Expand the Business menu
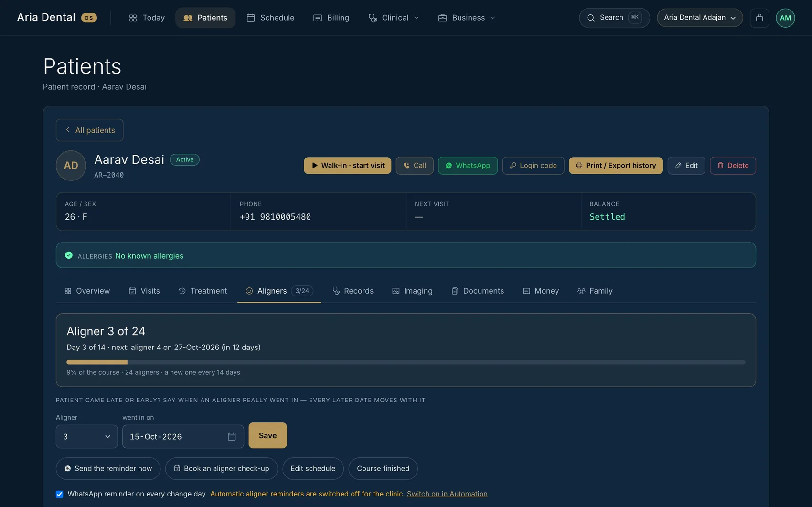 [x=467, y=18]
